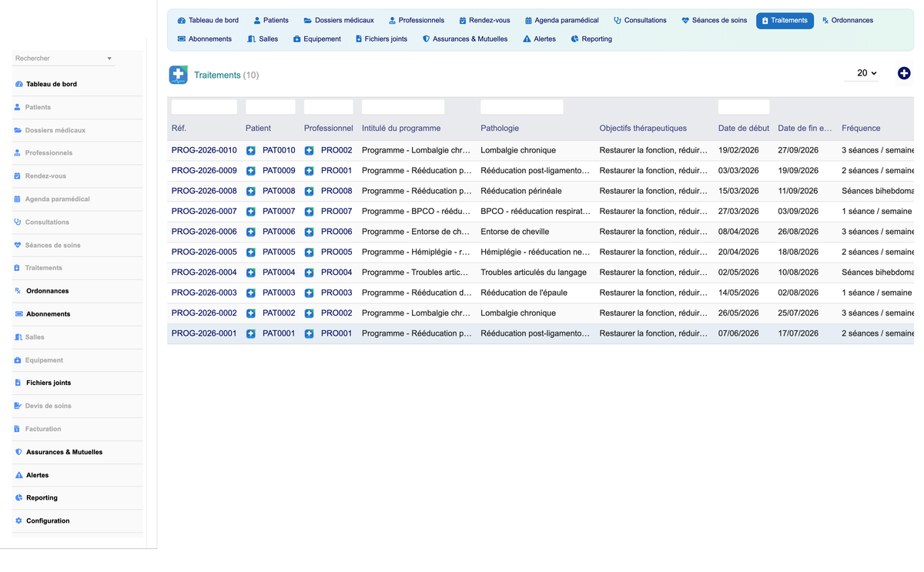The image size is (924, 572).
Task: Sort by Pathologie column header
Action: pos(500,128)
